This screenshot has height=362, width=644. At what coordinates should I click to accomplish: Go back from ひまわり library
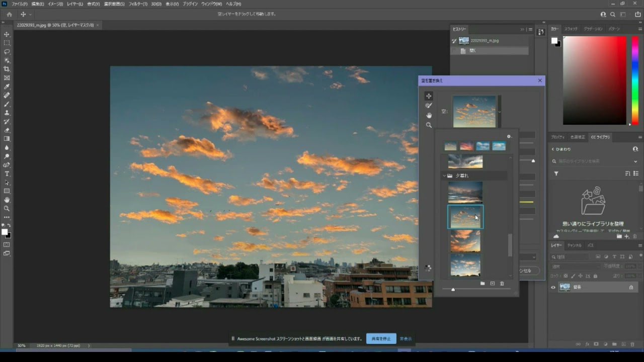click(552, 149)
